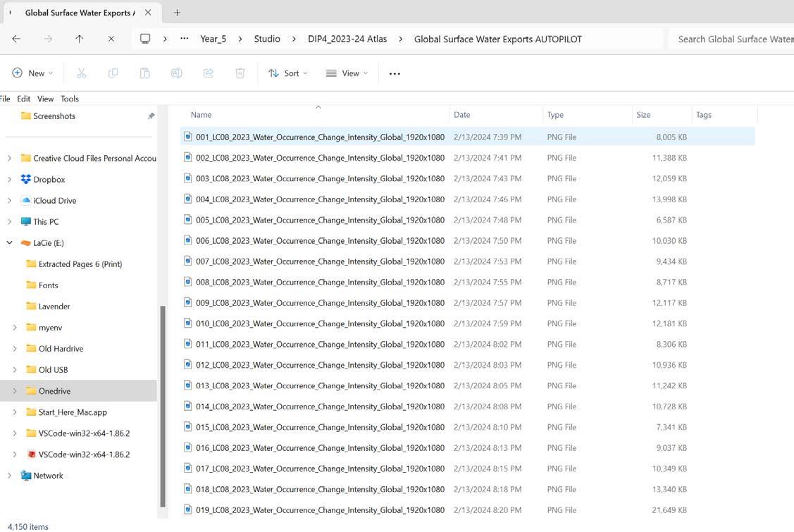Collapse the LaCie (E:) tree node
Screen dimensions: 794x532
point(9,242)
